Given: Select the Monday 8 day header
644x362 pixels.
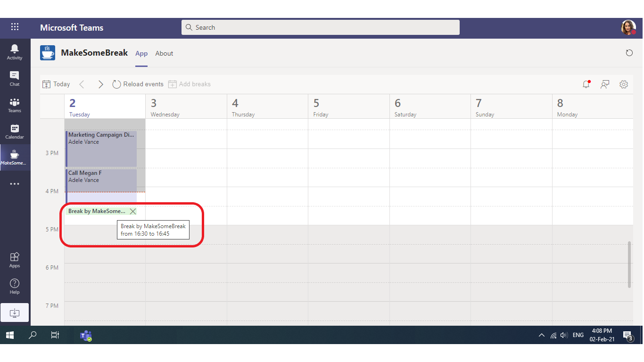Looking at the screenshot, I should pyautogui.click(x=593, y=107).
